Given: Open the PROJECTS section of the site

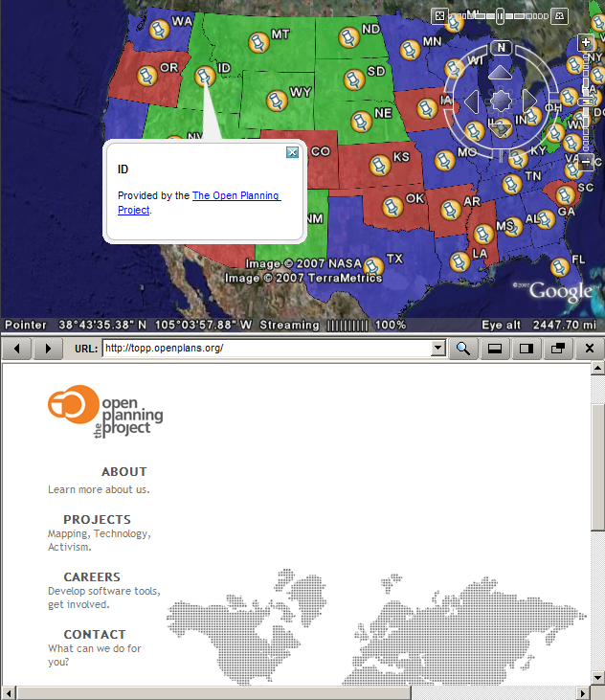Looking at the screenshot, I should coord(97,519).
